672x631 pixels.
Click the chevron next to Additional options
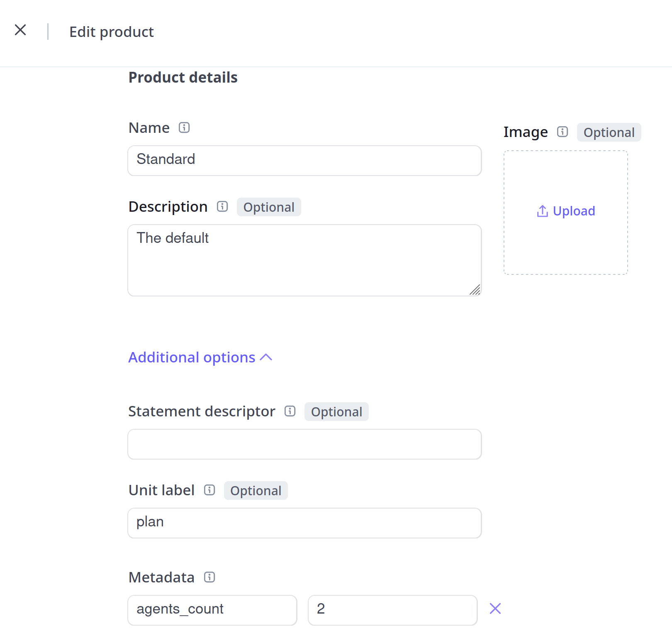pos(266,357)
